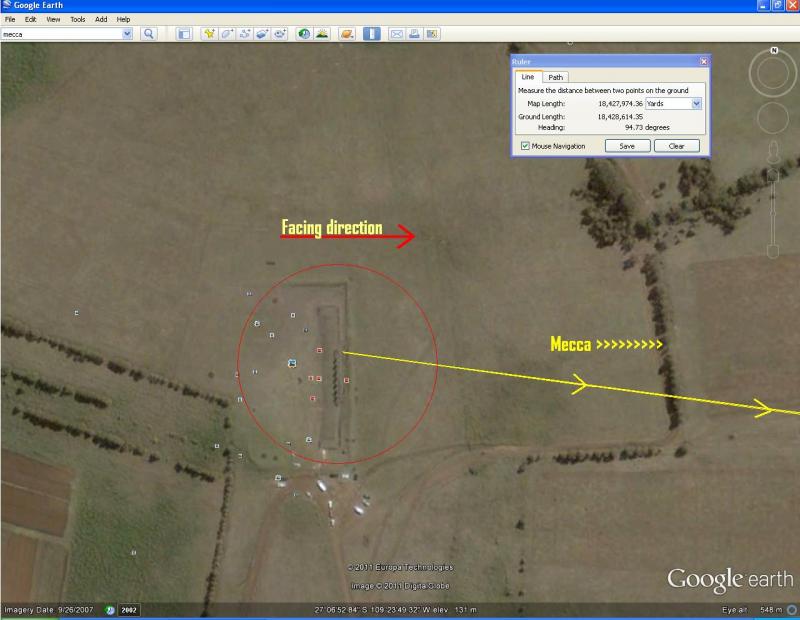
Task: Switch to the Path tab
Action: 556,77
